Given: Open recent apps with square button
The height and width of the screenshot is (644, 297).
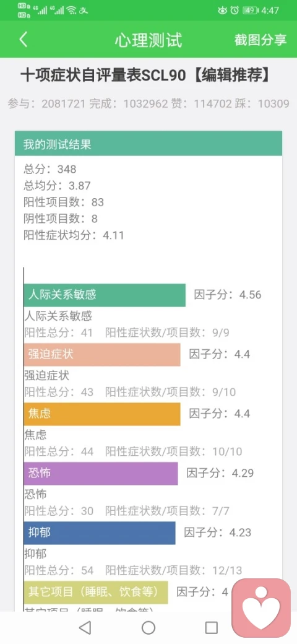Looking at the screenshot, I should 211,627.
